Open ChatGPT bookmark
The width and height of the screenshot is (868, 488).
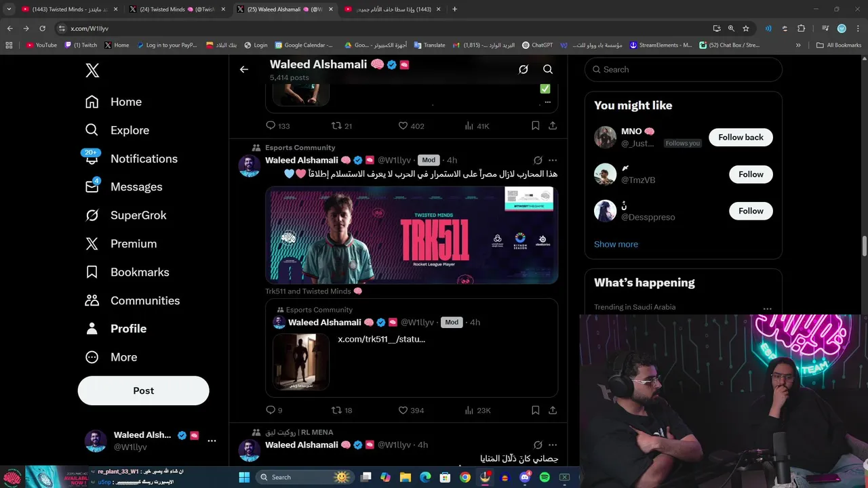click(537, 45)
